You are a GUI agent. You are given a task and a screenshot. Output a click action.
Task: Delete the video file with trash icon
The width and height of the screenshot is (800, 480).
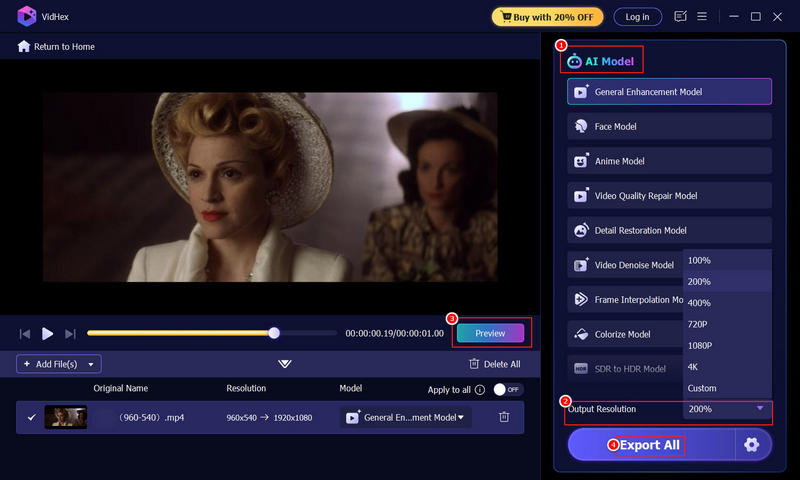coord(504,417)
